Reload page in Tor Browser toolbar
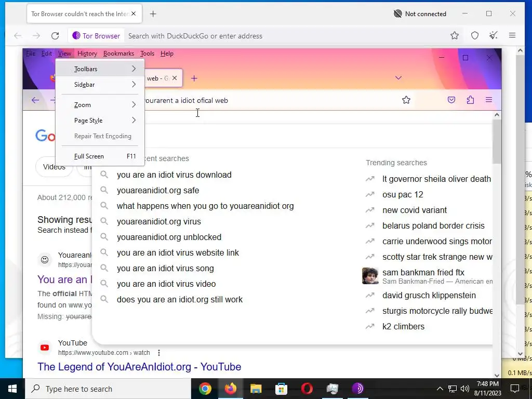532x399 pixels. tap(55, 36)
